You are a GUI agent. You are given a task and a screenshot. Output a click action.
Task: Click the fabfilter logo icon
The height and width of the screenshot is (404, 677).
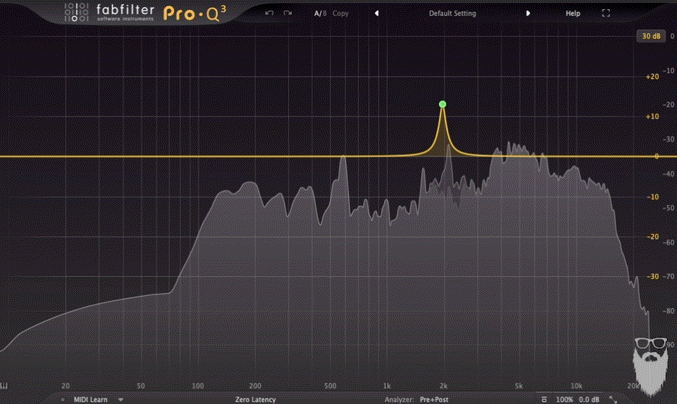click(x=76, y=12)
